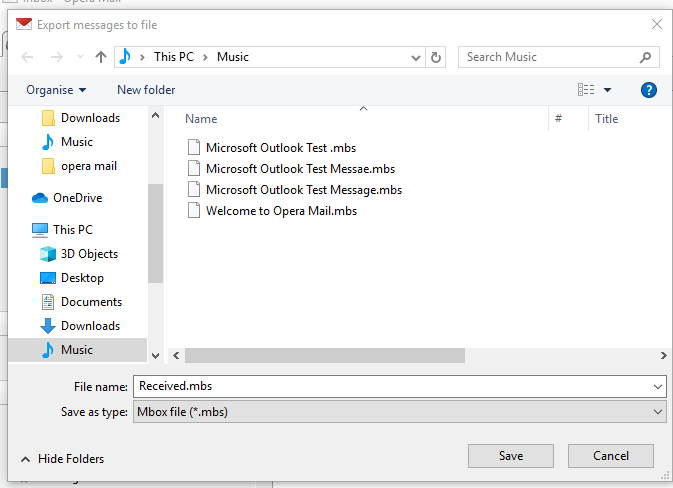Expand chevron between This PC and Music
The height and width of the screenshot is (488, 673).
point(206,57)
